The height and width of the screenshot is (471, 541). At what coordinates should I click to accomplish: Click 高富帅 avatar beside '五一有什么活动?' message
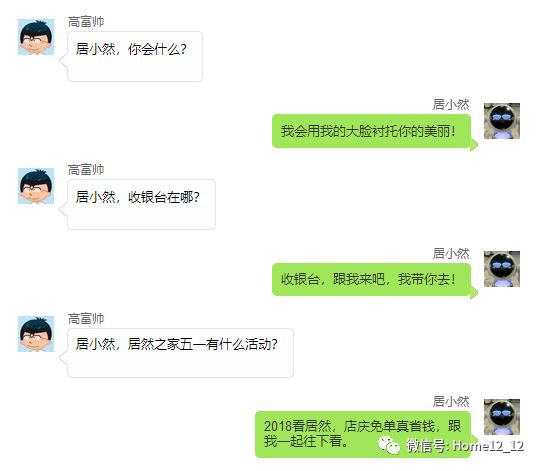36,334
